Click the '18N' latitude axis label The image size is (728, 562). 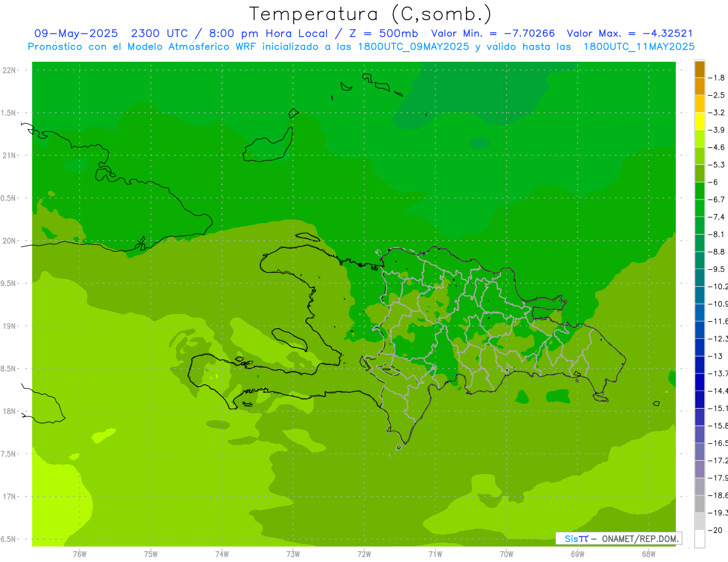[x=10, y=411]
